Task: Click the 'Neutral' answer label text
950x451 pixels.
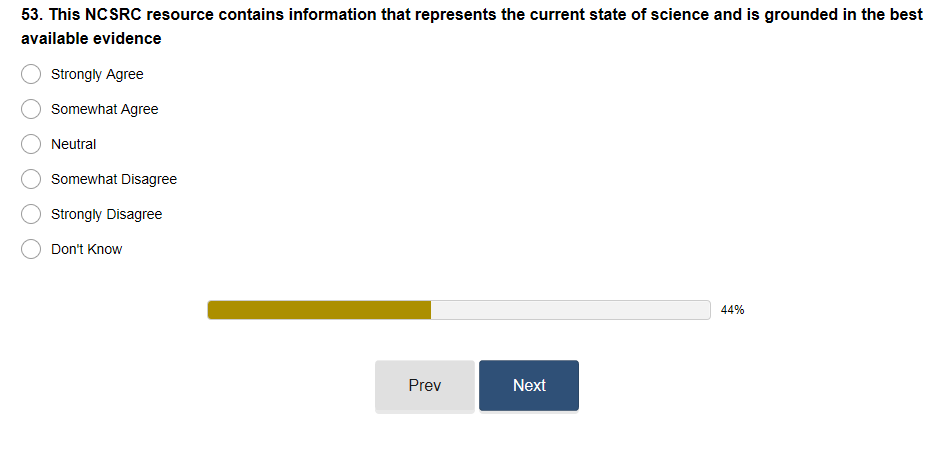Action: 73,144
